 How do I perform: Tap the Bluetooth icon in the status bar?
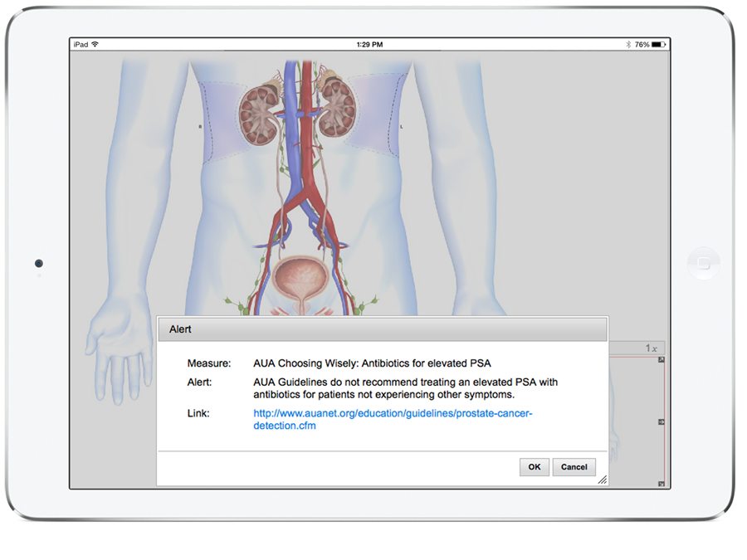(628, 44)
